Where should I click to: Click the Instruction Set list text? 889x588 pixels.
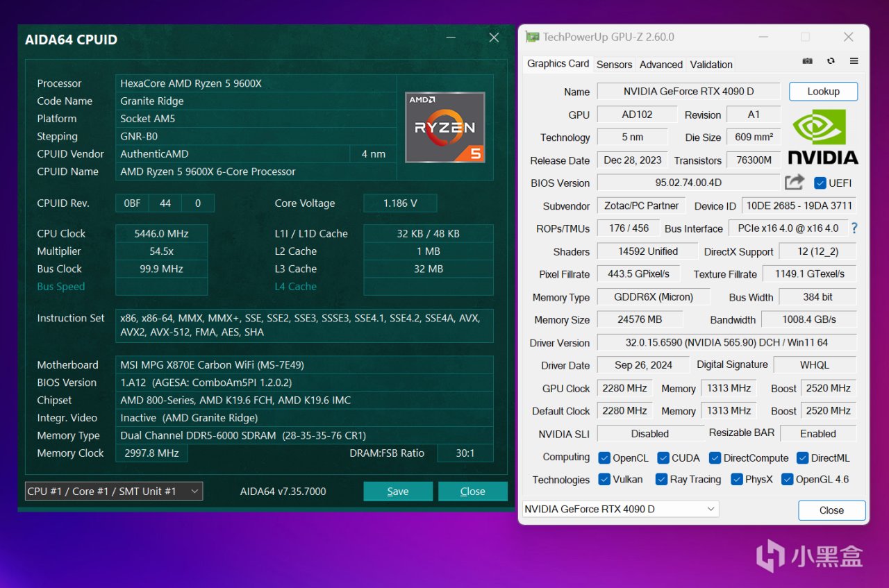[x=304, y=325]
